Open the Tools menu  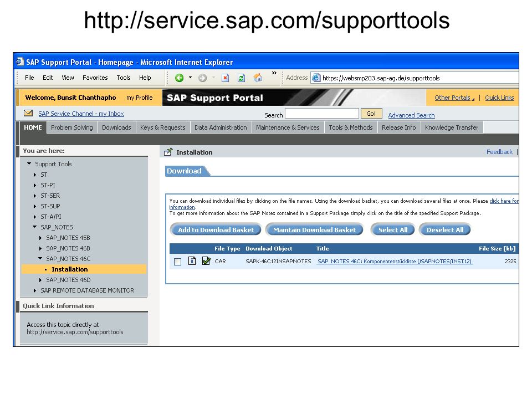[124, 78]
